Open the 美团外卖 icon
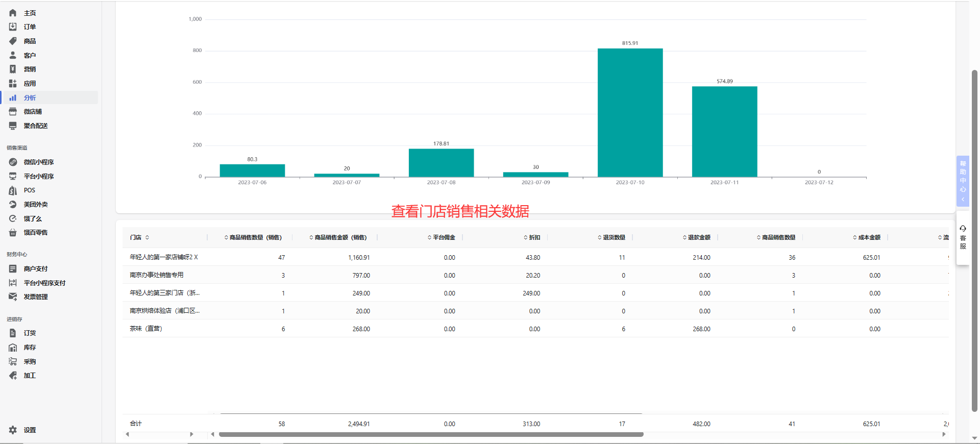 click(x=13, y=204)
